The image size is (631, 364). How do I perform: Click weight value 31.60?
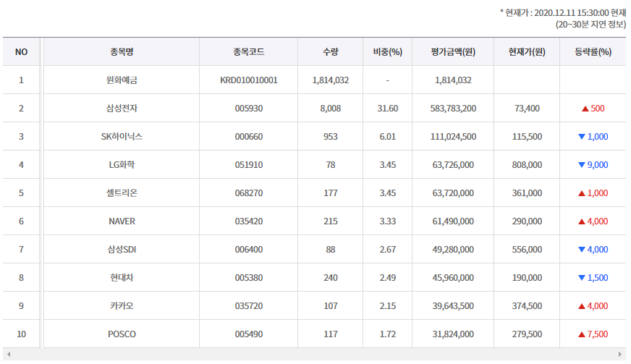tap(388, 109)
